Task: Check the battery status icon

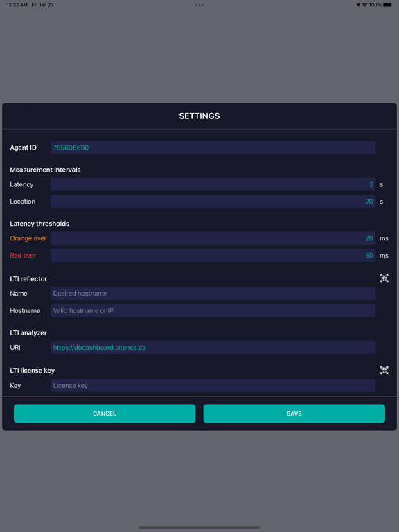Action: [387, 5]
